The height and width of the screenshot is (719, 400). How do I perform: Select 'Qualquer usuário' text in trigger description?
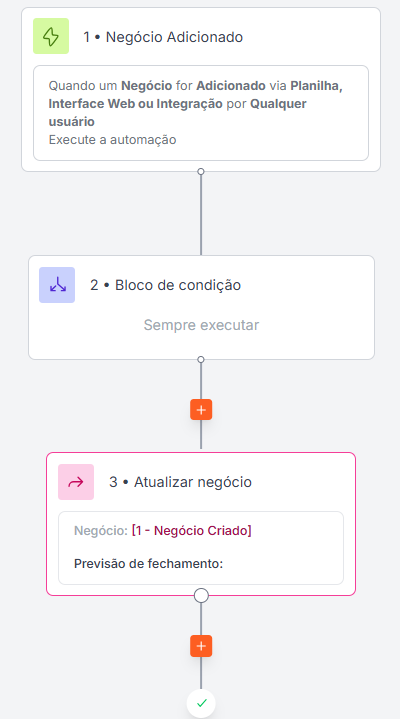(178, 112)
